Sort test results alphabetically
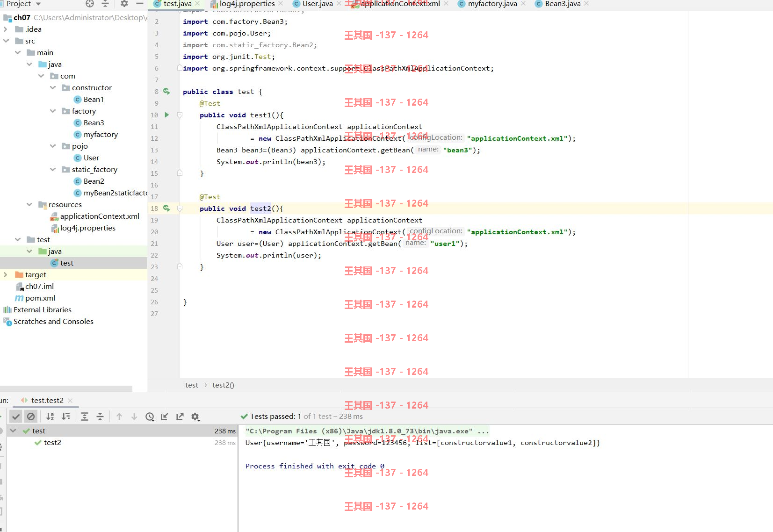Screen dimensions: 773x532 tap(50, 417)
